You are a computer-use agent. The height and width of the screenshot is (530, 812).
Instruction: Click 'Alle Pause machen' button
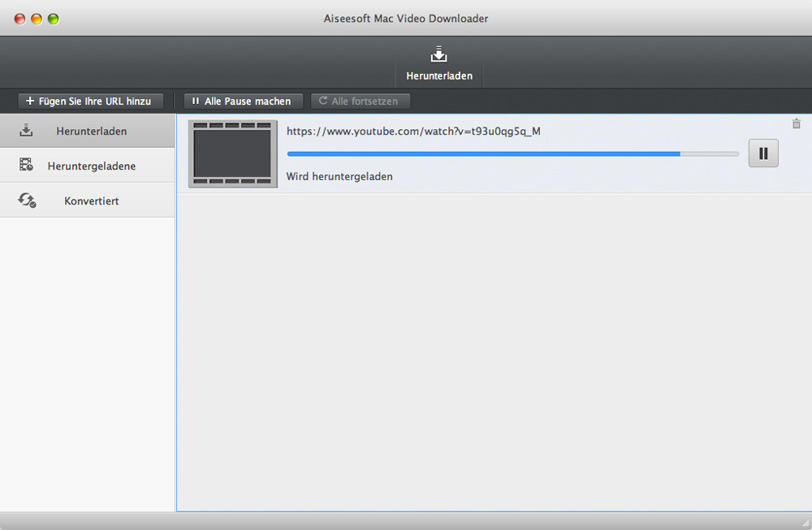click(244, 101)
